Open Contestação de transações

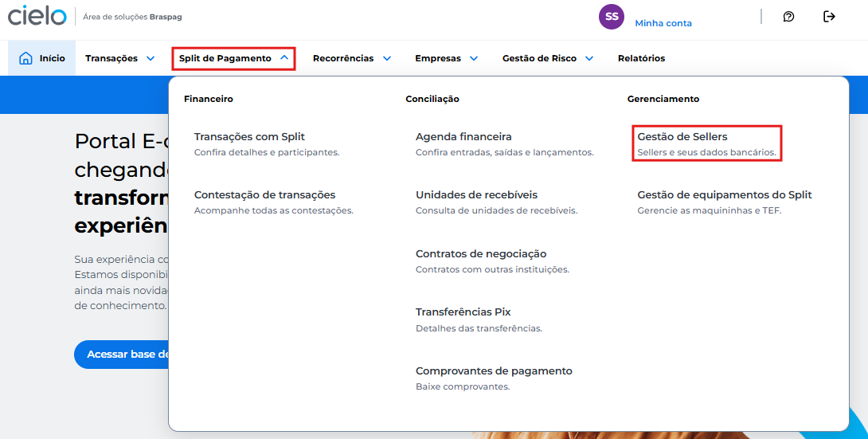pyautogui.click(x=273, y=202)
